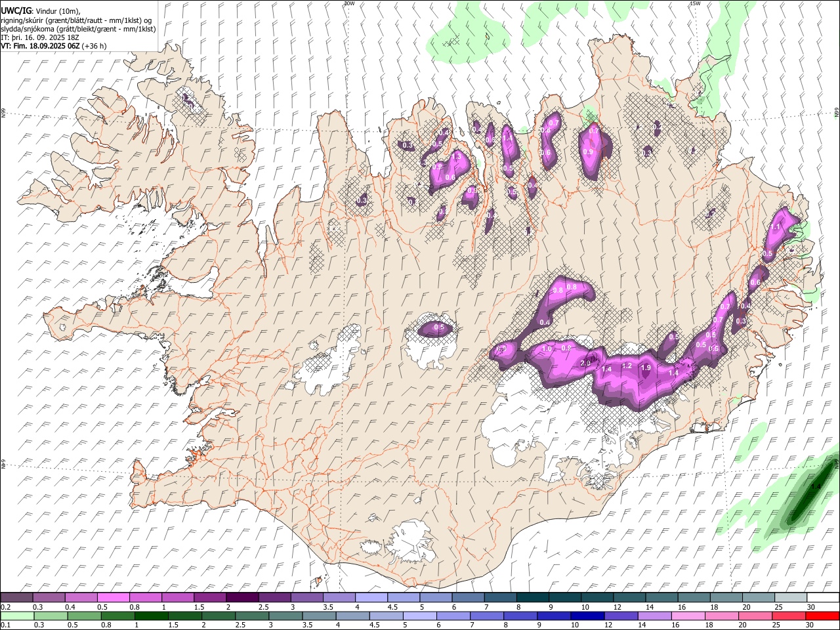840x630 pixels.
Task: Click the lower legend swatch between 25 and 30
Action: pyautogui.click(x=789, y=616)
